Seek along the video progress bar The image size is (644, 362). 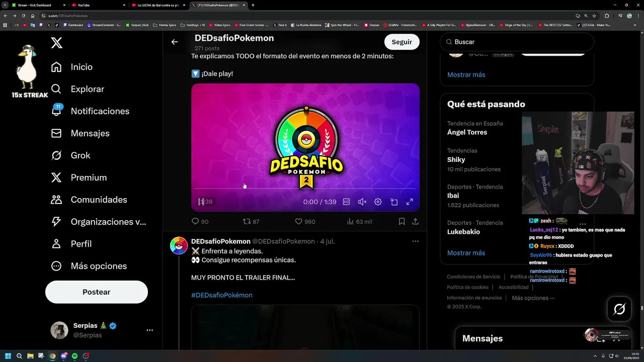click(305, 189)
